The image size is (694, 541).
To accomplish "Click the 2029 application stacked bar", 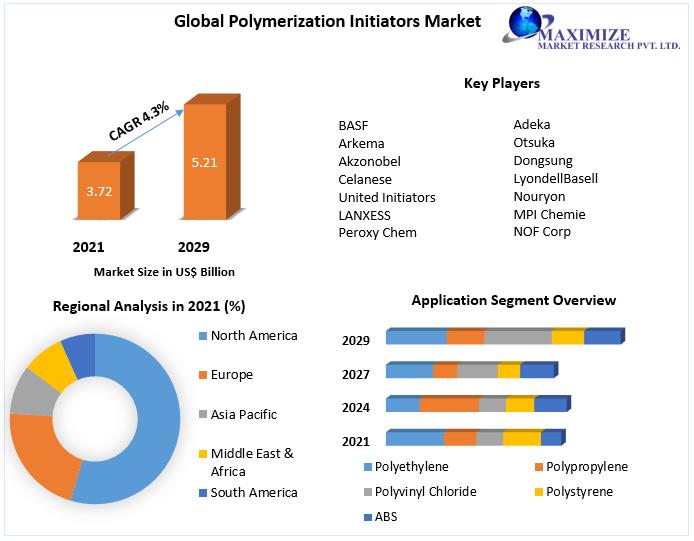I will click(x=505, y=336).
